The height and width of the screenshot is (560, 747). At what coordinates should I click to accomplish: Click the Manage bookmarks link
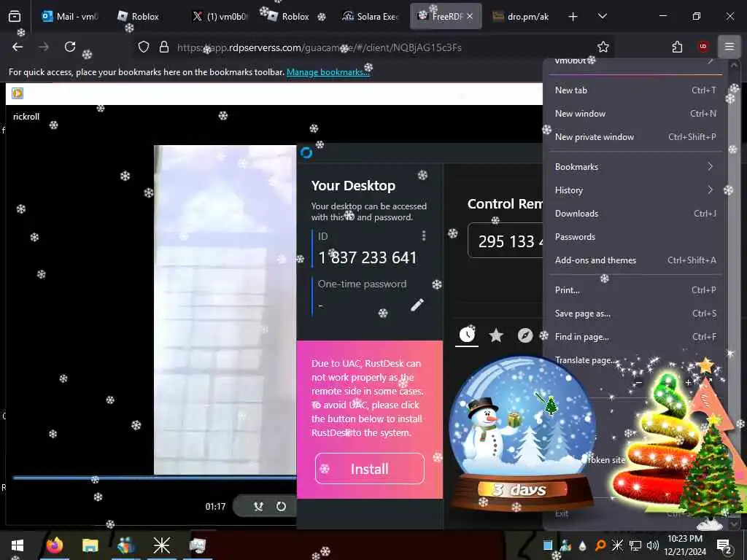pos(328,72)
